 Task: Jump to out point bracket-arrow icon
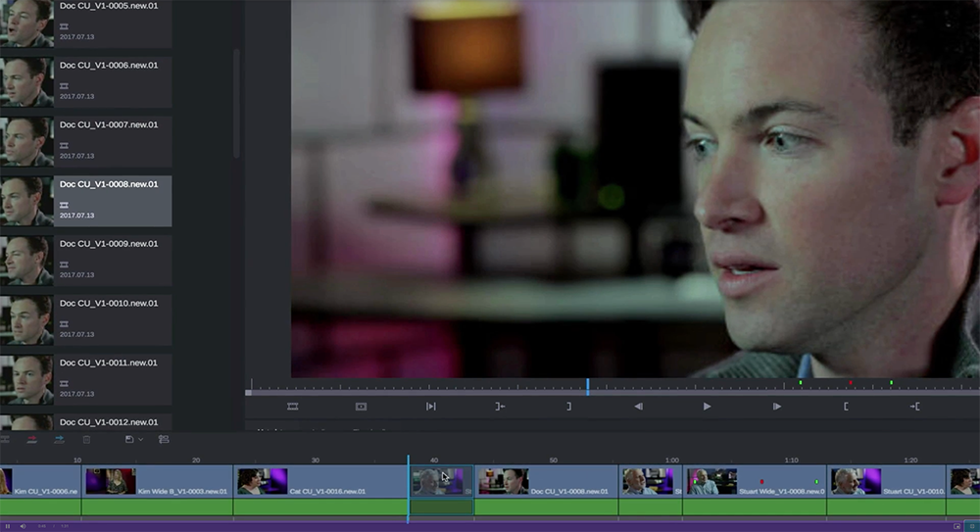coord(500,407)
